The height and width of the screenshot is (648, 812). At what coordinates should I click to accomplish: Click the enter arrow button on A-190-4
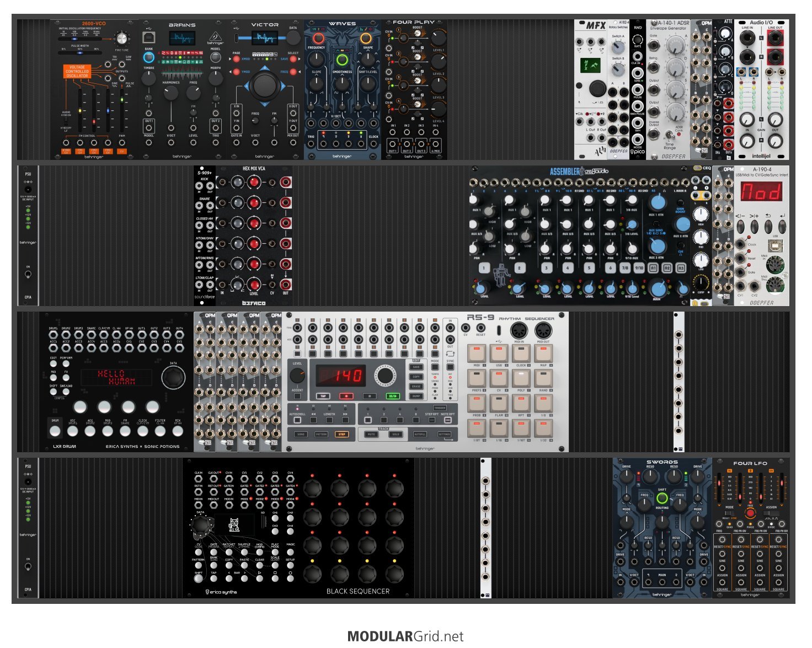click(x=781, y=226)
